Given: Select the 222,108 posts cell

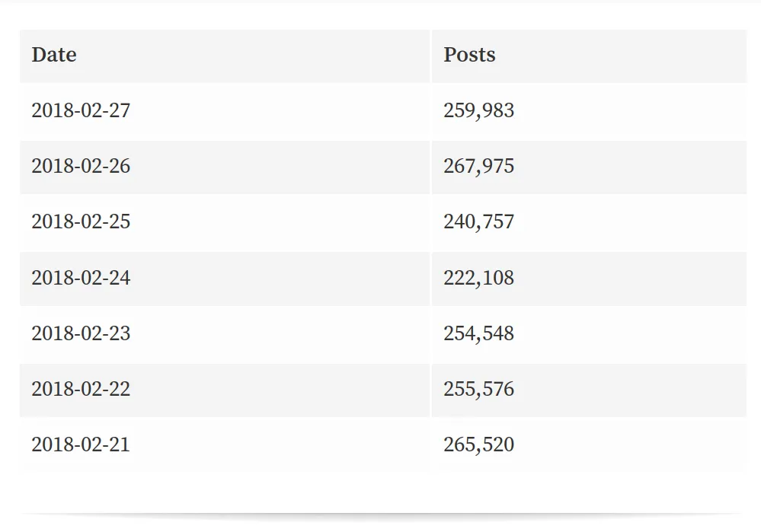Looking at the screenshot, I should tap(478, 279).
